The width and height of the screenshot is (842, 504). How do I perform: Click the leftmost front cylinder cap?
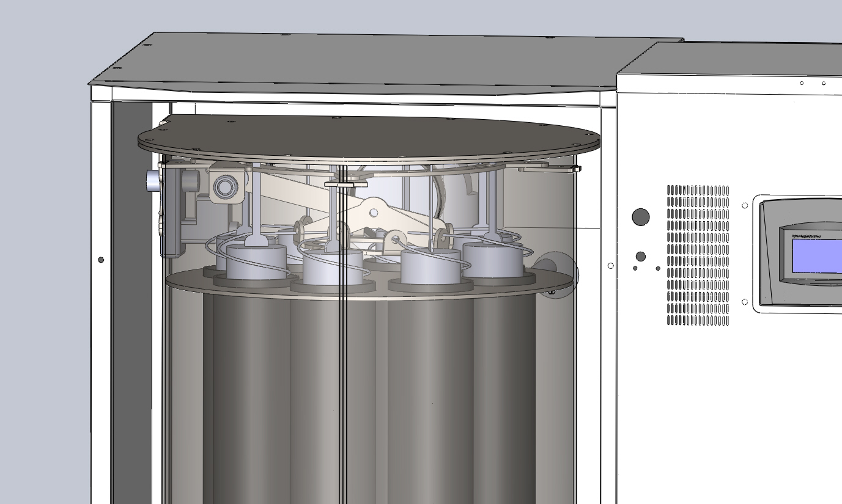point(257,261)
